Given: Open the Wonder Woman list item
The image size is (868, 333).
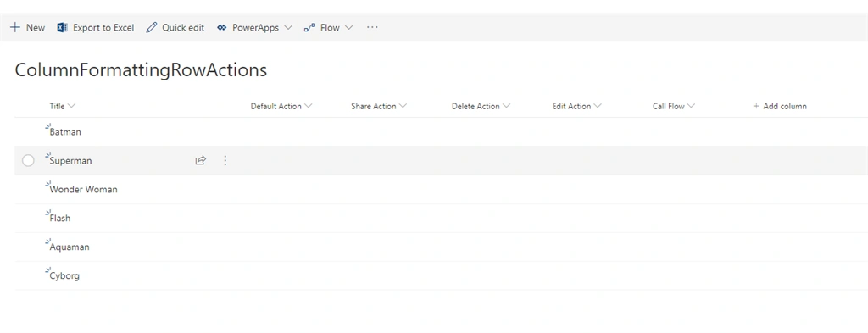Looking at the screenshot, I should coord(84,190).
